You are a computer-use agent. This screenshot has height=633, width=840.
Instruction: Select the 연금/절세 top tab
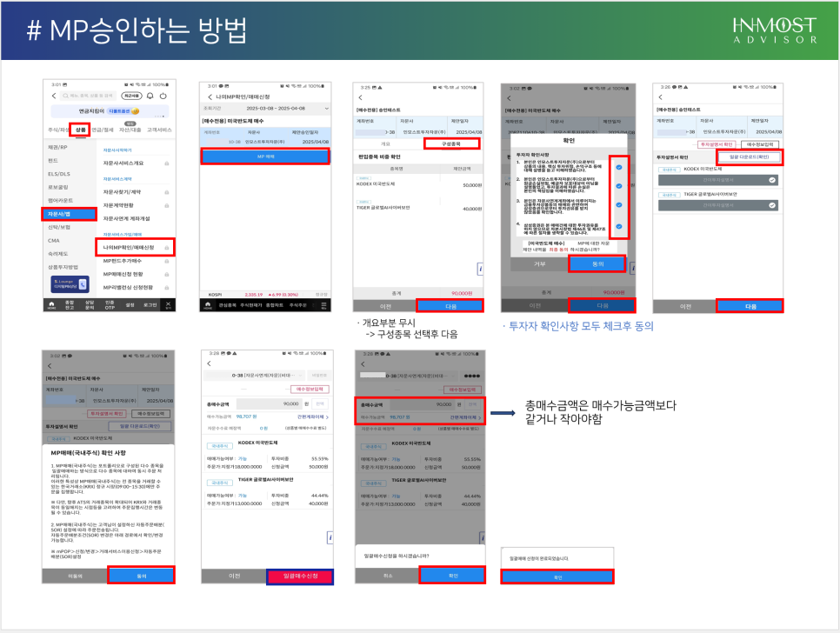click(x=103, y=130)
